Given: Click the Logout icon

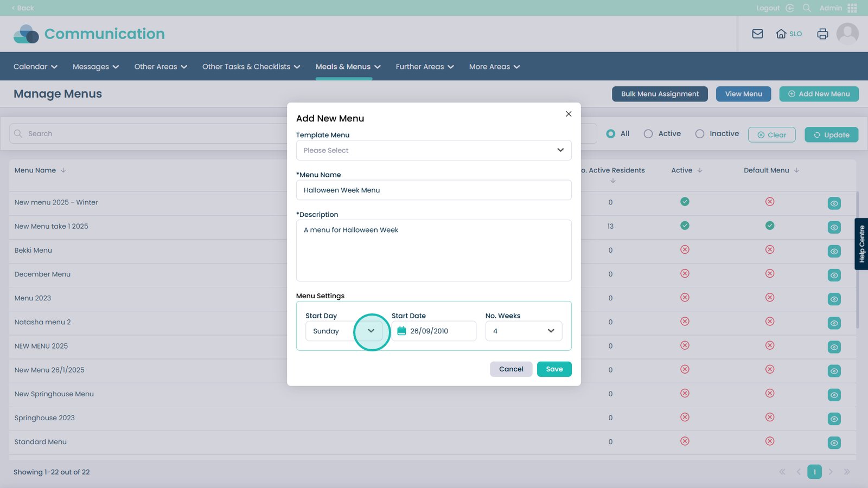Looking at the screenshot, I should pos(790,8).
